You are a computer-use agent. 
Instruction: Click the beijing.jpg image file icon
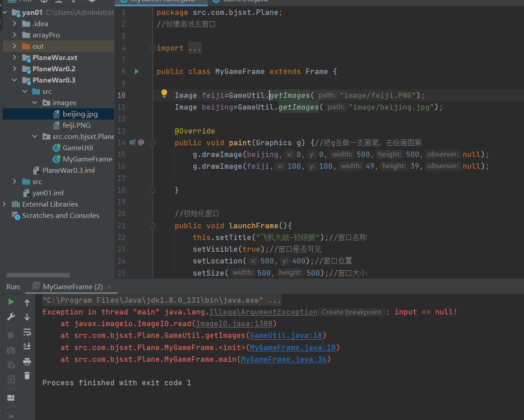56,114
